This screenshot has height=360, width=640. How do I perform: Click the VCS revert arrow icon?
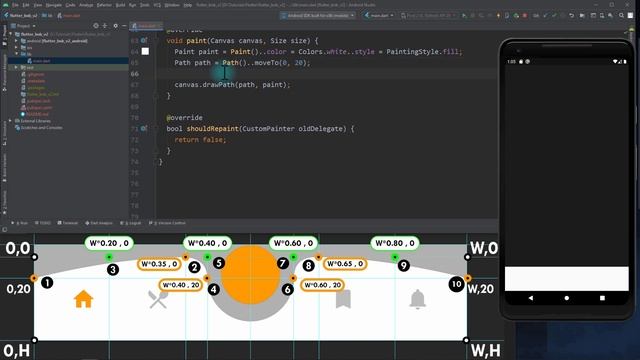pyautogui.click(x=571, y=16)
